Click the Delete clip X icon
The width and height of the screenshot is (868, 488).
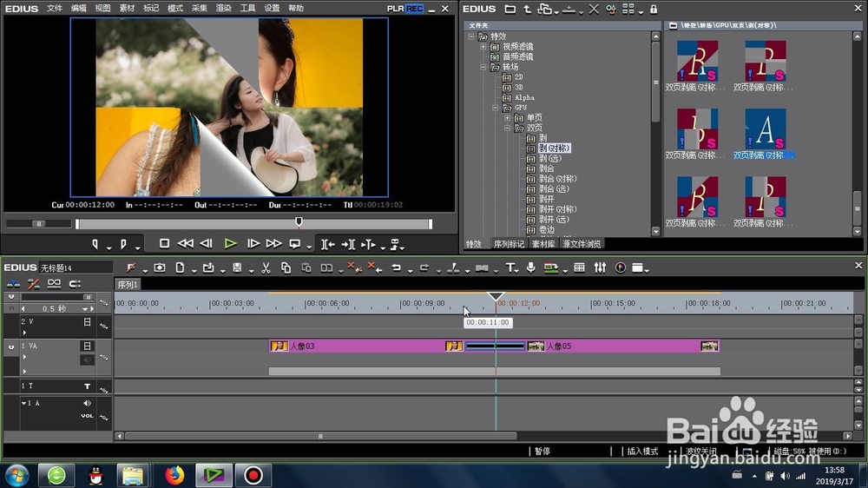[354, 268]
